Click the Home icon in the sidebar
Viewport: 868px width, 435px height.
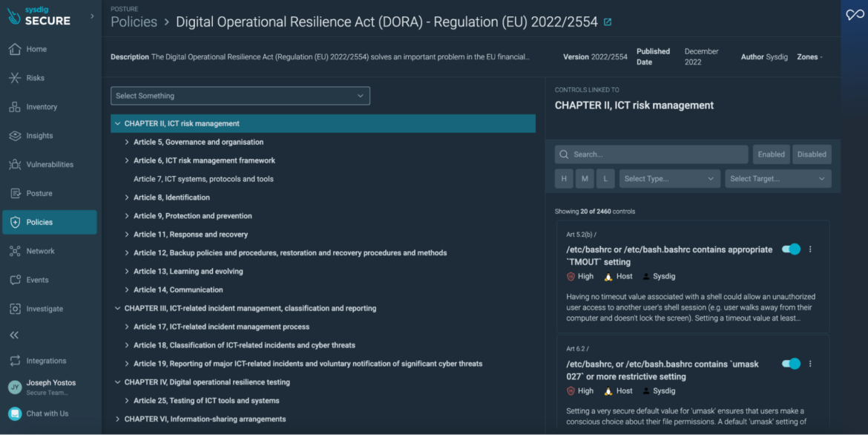click(x=16, y=48)
